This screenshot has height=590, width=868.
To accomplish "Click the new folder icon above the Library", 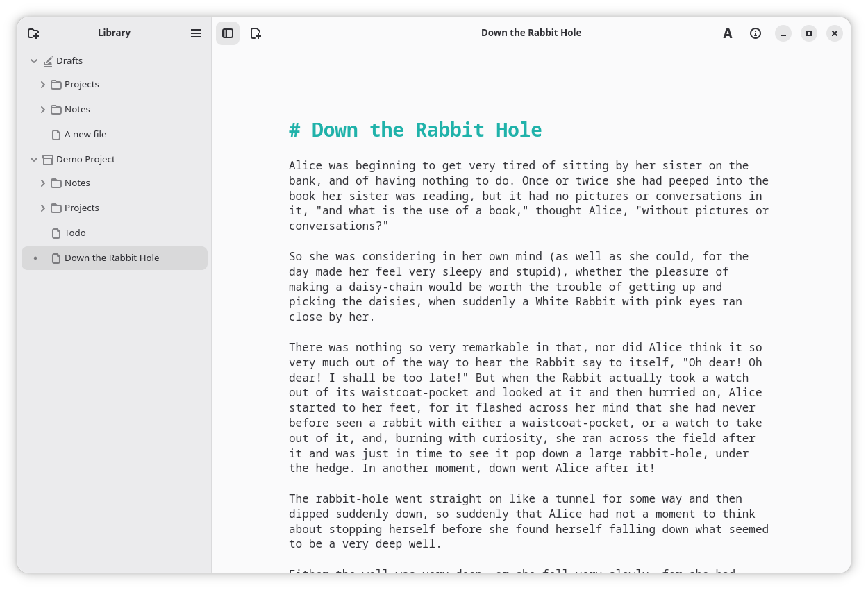I will pyautogui.click(x=33, y=33).
